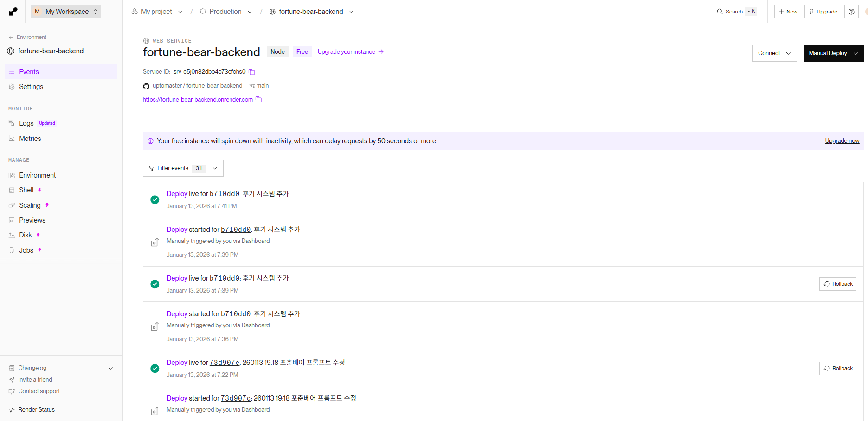This screenshot has width=868, height=421.
Task: Open the fortune-bear-backend.onrender.com link
Action: coord(198,100)
